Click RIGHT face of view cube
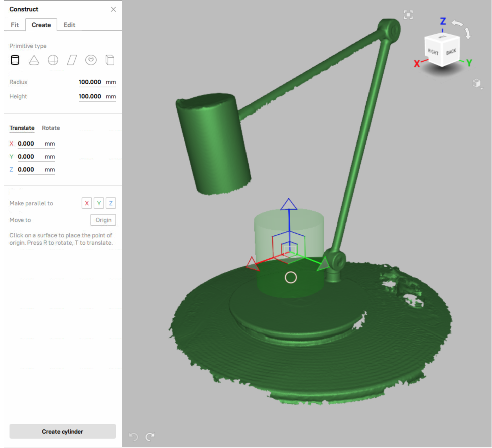This screenshot has width=492, height=448. (433, 52)
